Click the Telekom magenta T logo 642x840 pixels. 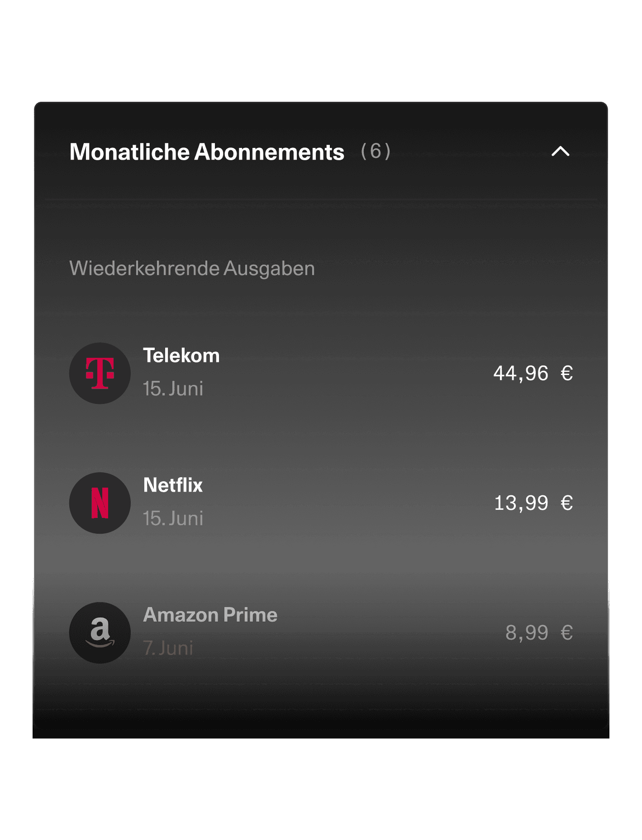coord(100,373)
